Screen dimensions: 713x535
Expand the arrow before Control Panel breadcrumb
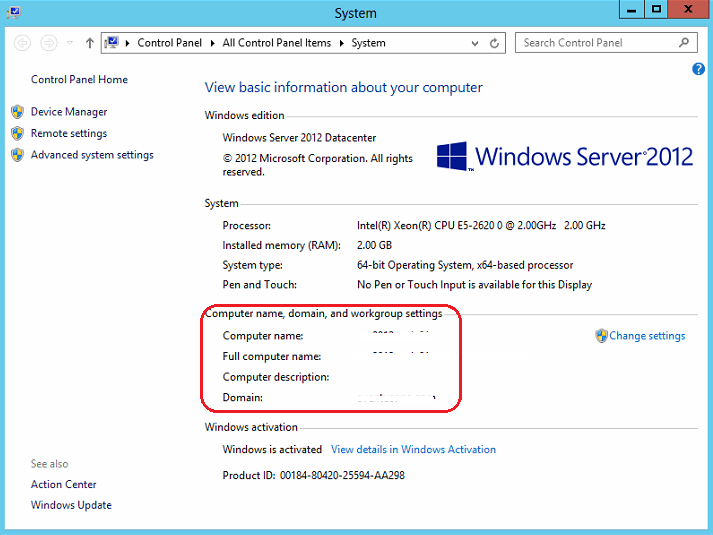[128, 43]
